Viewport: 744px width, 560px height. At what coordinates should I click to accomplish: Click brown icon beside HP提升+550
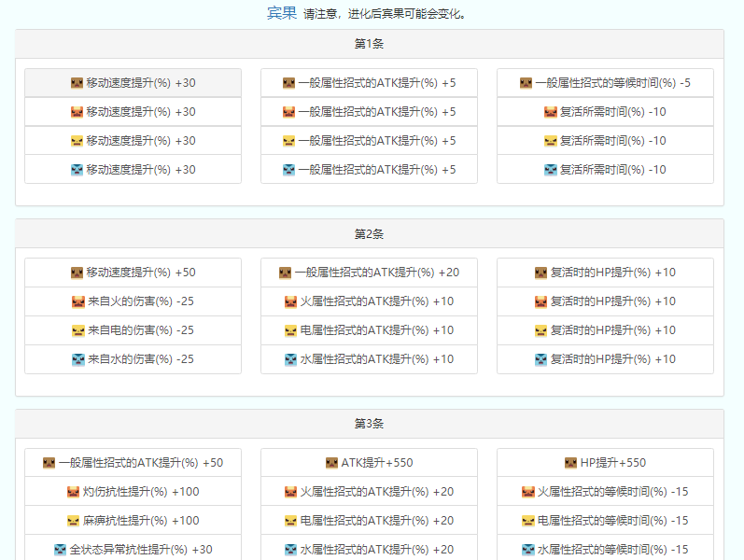point(571,463)
